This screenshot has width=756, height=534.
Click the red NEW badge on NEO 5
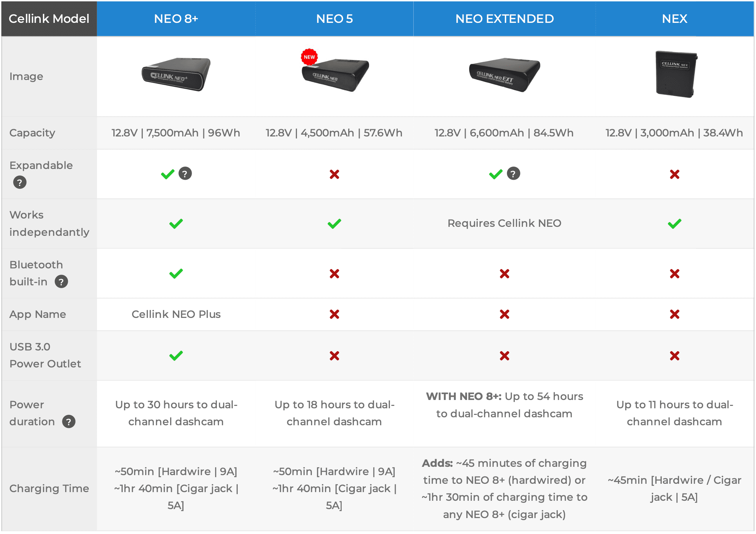[x=309, y=57]
